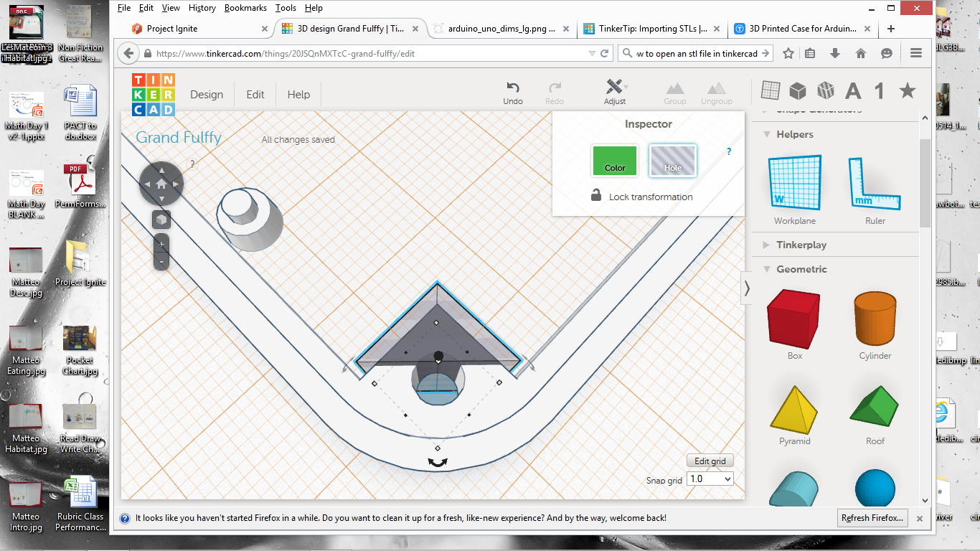The image size is (980, 551).
Task: Toggle Lock transformation padlock
Action: click(596, 194)
